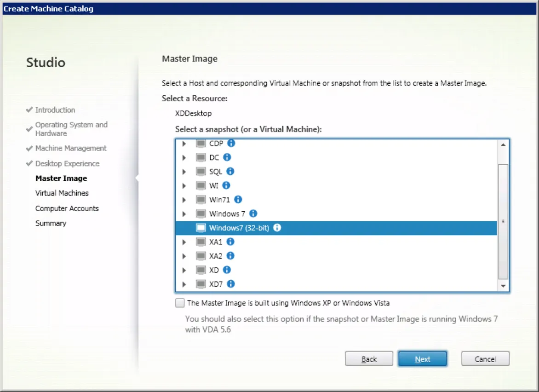Viewport: 539px width, 392px height.
Task: Return to Machine Management step
Action: point(71,148)
